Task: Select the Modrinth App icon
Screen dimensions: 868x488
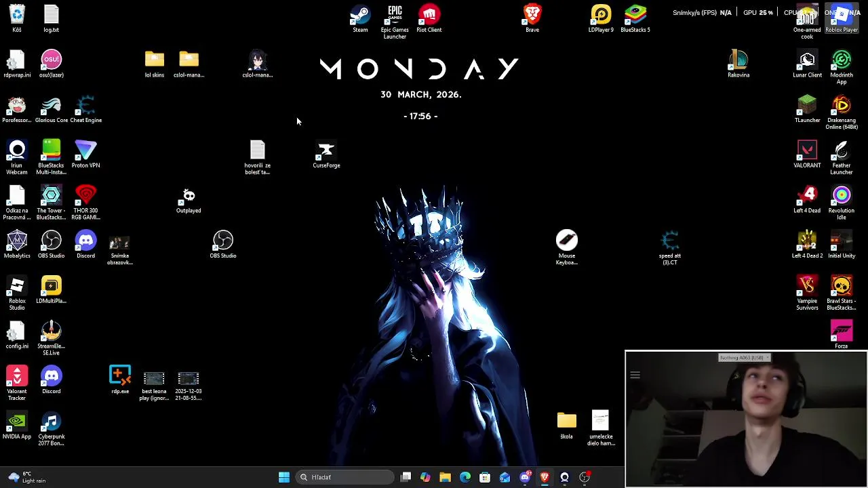Action: click(842, 67)
